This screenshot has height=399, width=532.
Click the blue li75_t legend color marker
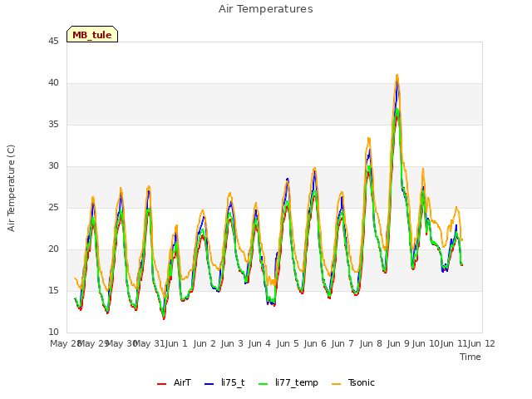point(209,384)
